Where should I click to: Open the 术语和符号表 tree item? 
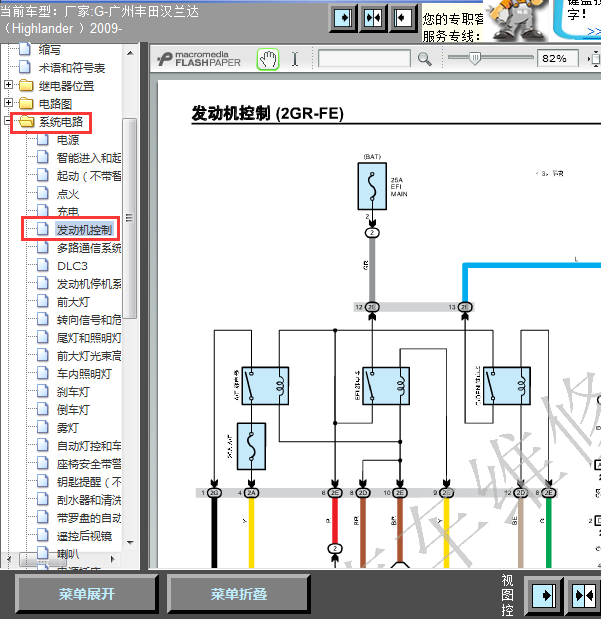click(72, 68)
